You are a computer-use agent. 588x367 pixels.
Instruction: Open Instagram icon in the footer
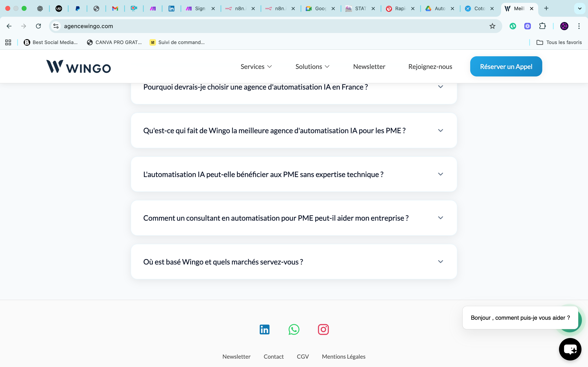pos(323,329)
